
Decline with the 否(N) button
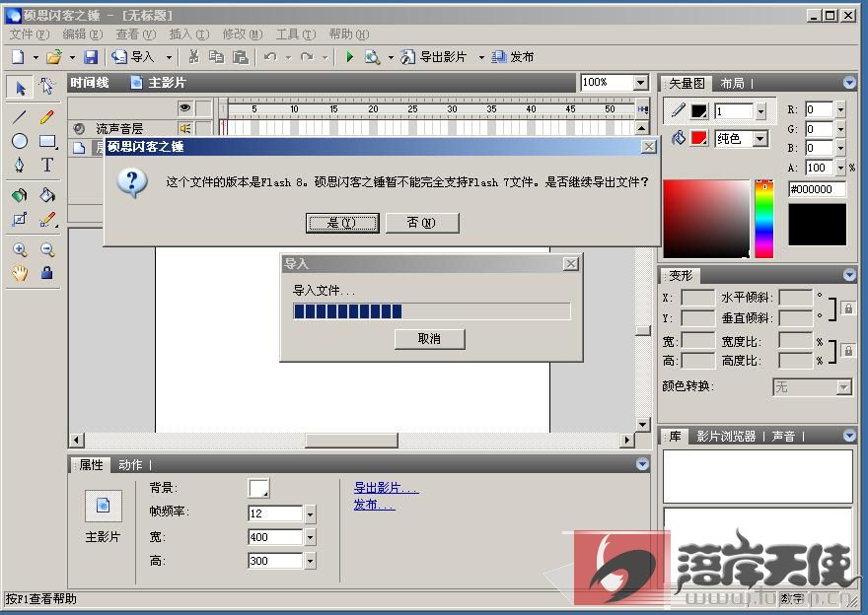(422, 223)
